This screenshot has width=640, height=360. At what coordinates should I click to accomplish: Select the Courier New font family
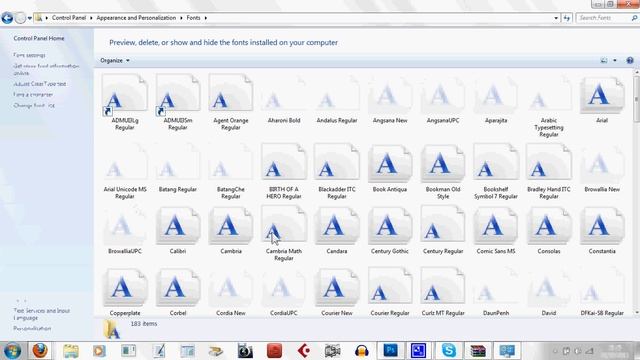(337, 287)
